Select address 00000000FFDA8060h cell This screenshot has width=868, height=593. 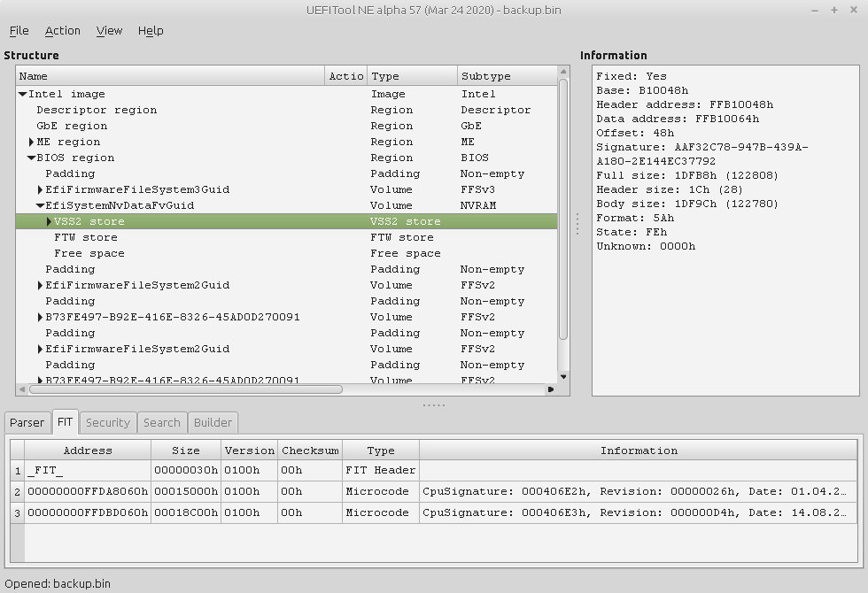pos(88,491)
